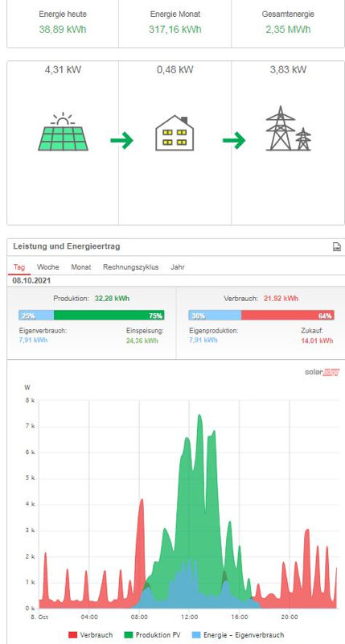Image resolution: width=345 pixels, height=644 pixels.
Task: Select the Tag tab
Action: (x=18, y=267)
